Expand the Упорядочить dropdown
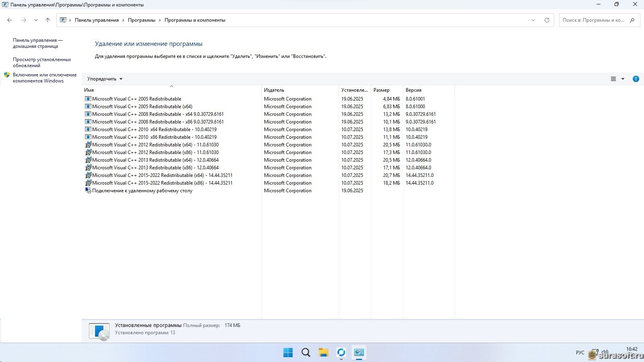 pos(105,79)
